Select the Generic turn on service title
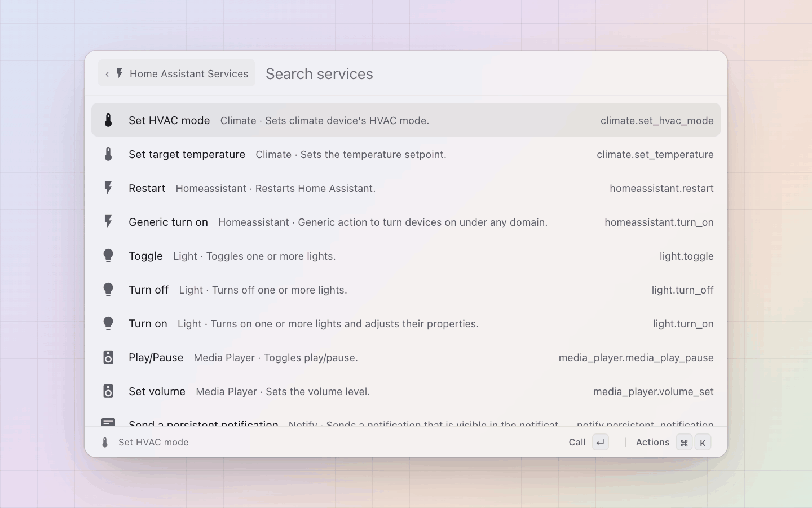 168,222
